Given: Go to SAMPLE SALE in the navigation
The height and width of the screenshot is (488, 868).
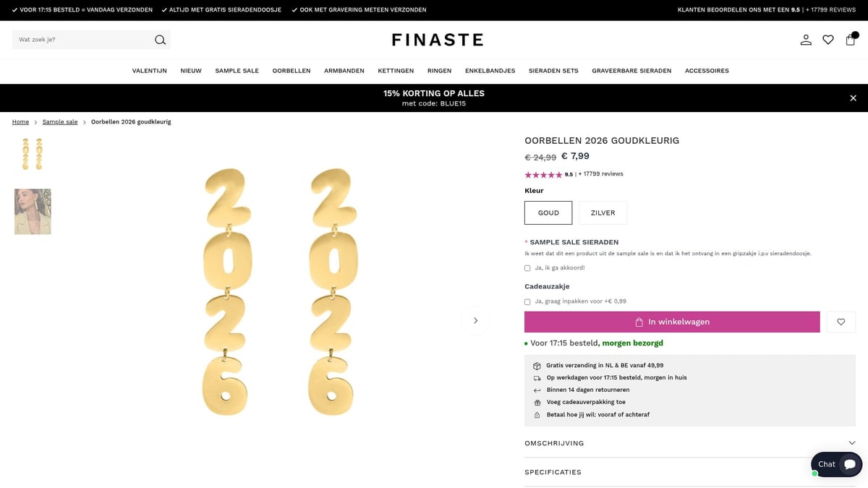Looking at the screenshot, I should point(237,71).
